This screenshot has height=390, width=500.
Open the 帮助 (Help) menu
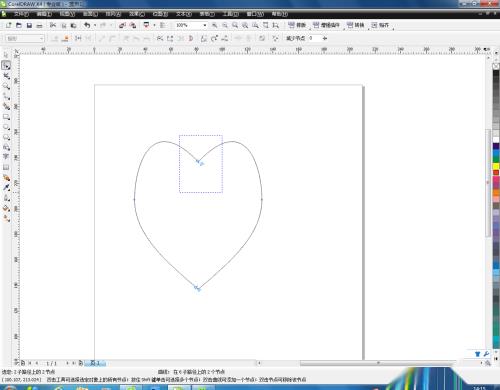tap(279, 14)
